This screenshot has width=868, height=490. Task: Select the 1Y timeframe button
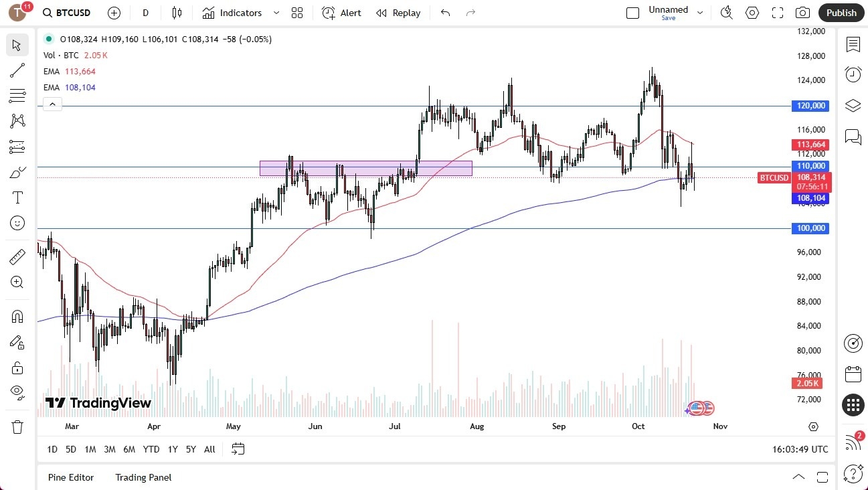point(172,449)
